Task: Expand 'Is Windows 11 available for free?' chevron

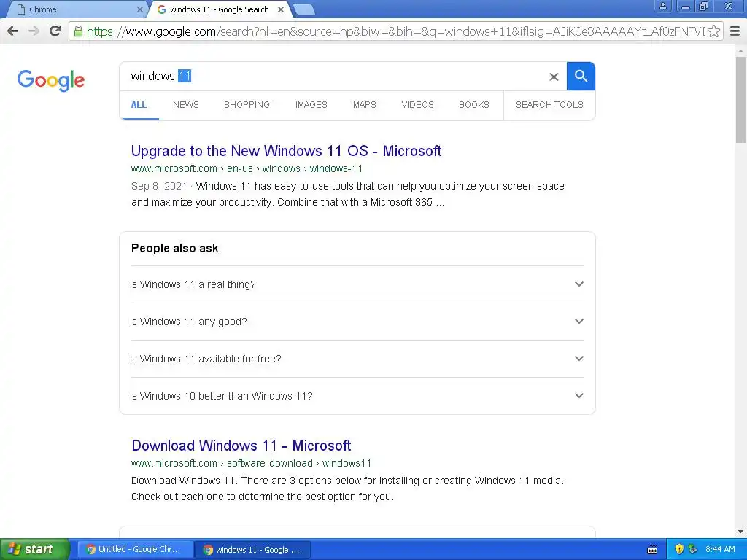Action: click(578, 359)
